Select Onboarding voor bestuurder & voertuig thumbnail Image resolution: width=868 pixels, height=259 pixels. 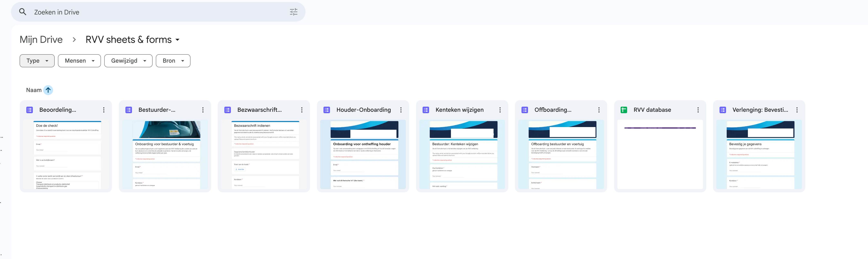[x=165, y=155]
